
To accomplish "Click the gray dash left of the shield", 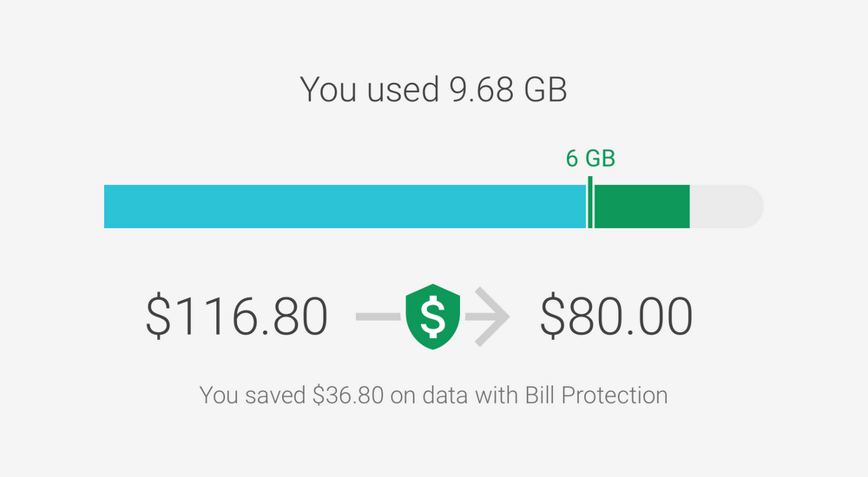I will [378, 317].
